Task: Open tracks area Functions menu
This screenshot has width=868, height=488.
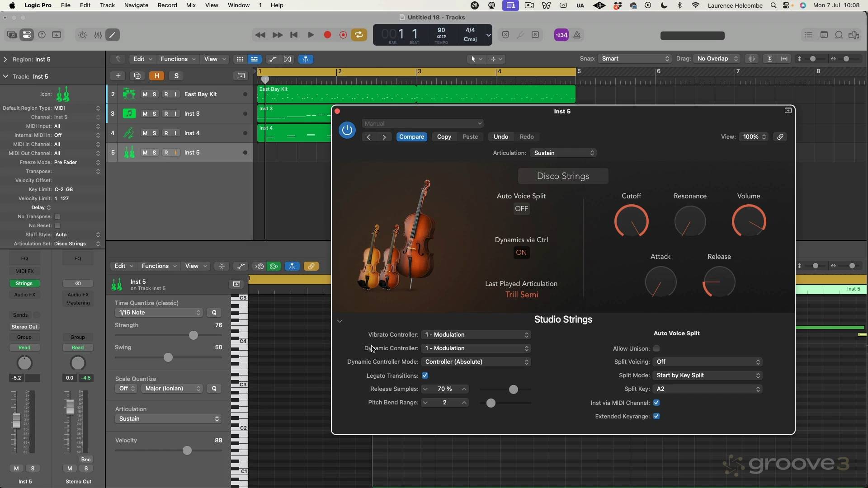Action: point(178,59)
